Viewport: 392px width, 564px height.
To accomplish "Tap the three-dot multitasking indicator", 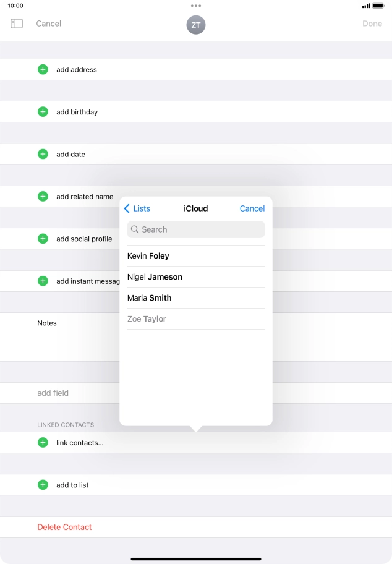I will [195, 6].
